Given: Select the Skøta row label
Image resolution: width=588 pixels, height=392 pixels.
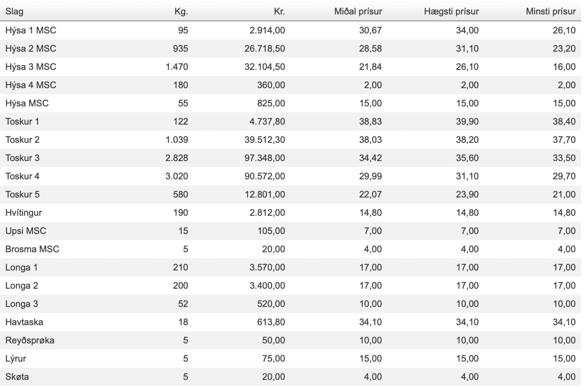Looking at the screenshot, I should (17, 377).
